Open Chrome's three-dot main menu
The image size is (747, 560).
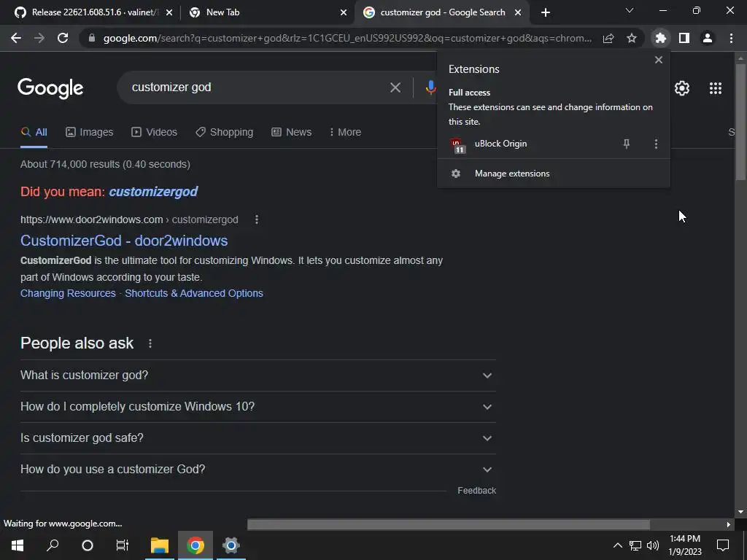click(731, 38)
